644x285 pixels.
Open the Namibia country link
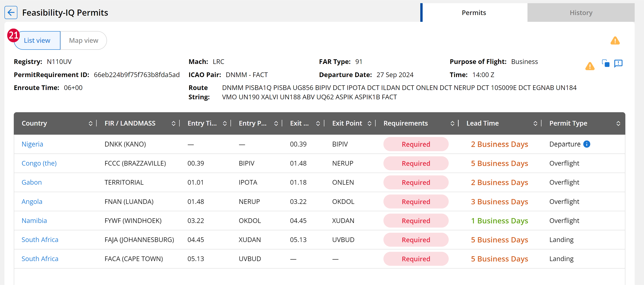pyautogui.click(x=34, y=221)
